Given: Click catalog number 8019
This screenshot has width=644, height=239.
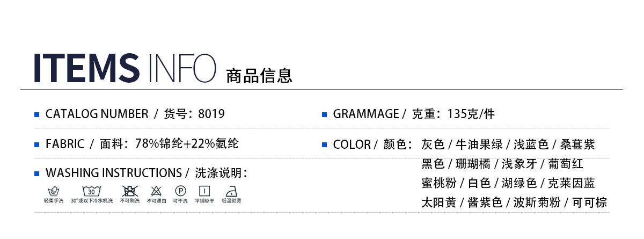Looking at the screenshot, I should tap(211, 114).
